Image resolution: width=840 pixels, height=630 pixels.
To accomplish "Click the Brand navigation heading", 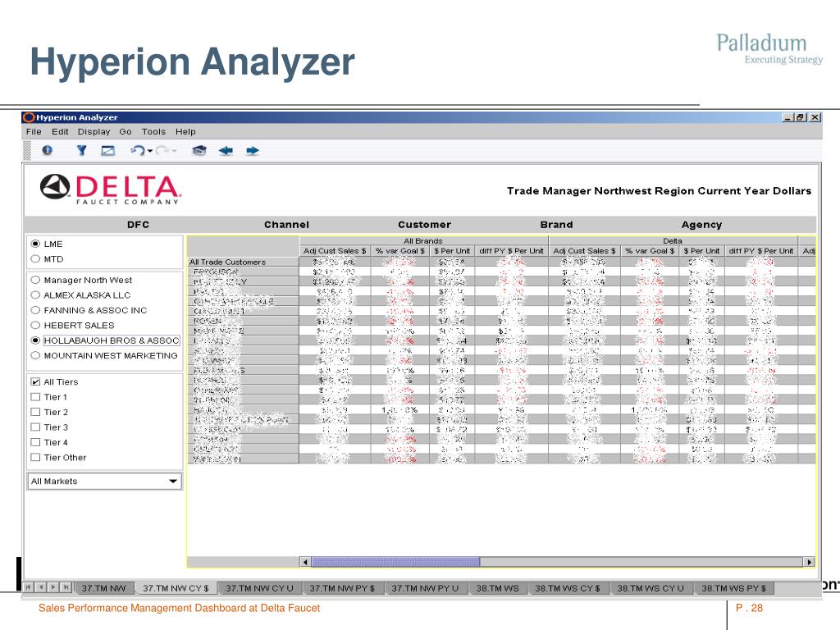I will click(557, 225).
